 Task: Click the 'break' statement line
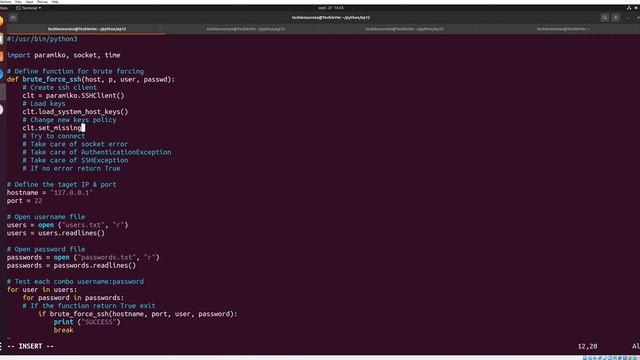[64, 330]
